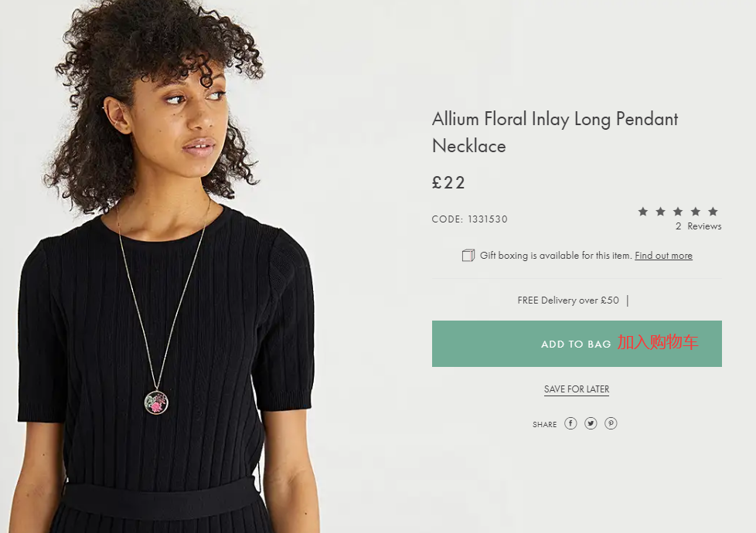756x533 pixels.
Task: Share product on Twitter
Action: (591, 423)
